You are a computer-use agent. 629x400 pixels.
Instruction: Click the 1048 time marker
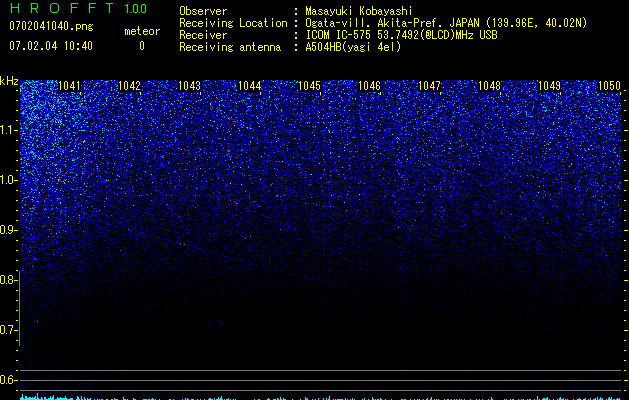pos(489,86)
